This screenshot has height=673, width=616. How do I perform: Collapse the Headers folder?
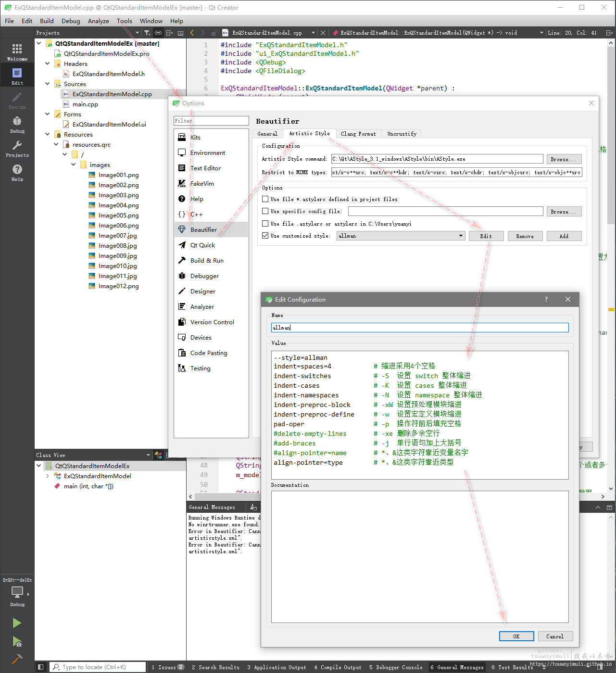coord(48,63)
